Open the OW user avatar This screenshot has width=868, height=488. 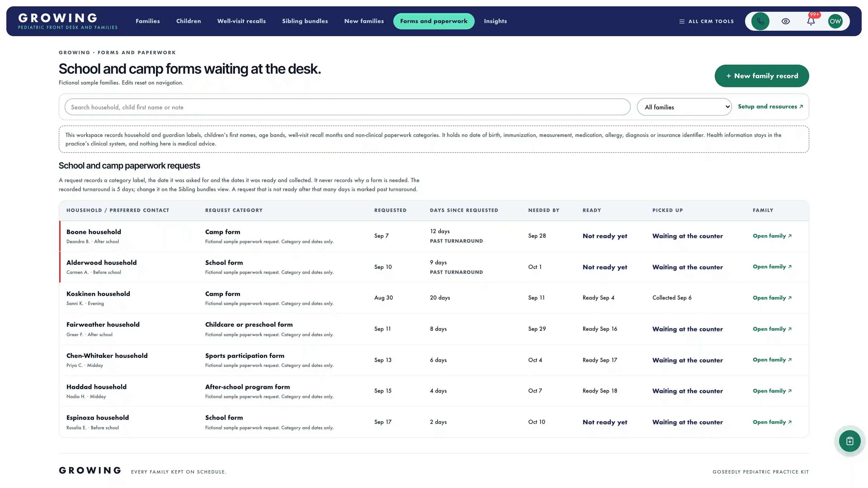[835, 21]
